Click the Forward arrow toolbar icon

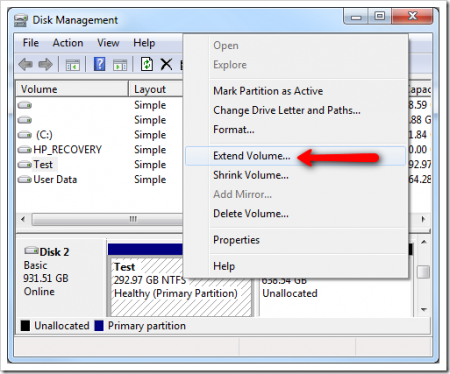click(x=45, y=64)
